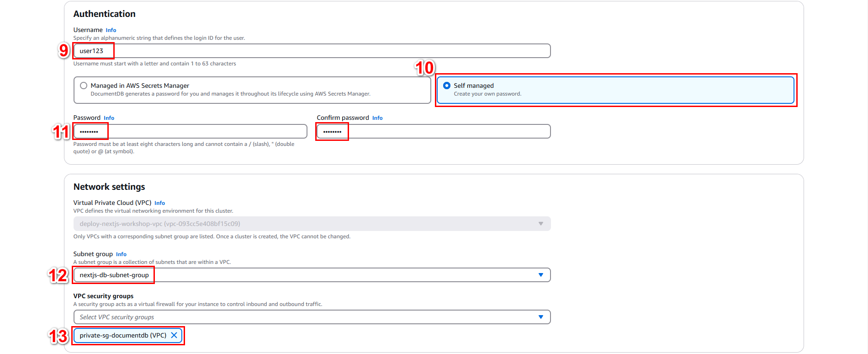
Task: Open Info link next to Username
Action: click(x=111, y=30)
